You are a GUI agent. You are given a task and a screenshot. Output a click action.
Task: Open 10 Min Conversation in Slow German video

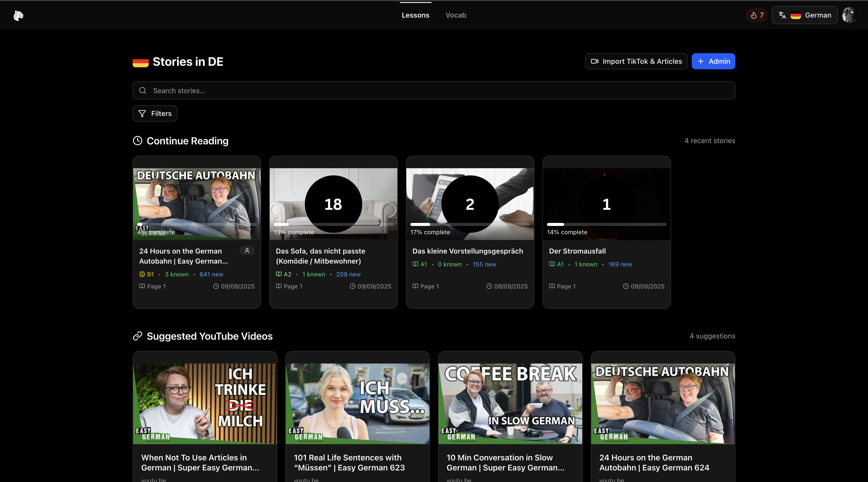click(505, 462)
